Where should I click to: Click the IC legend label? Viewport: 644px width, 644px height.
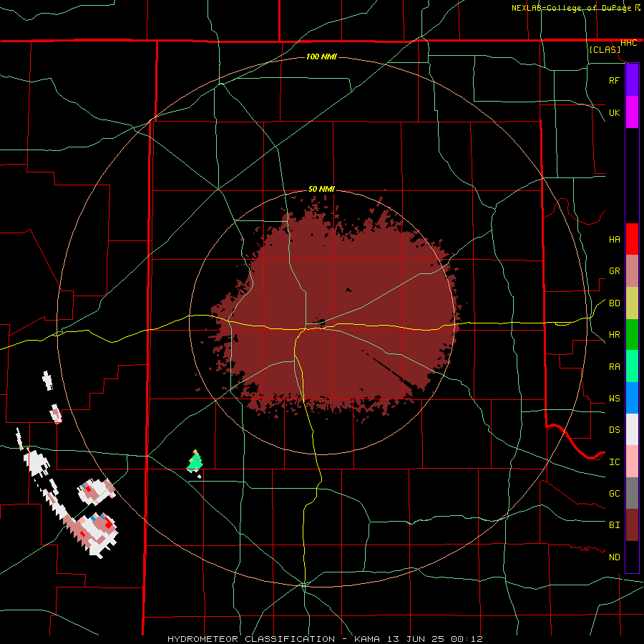614,462
